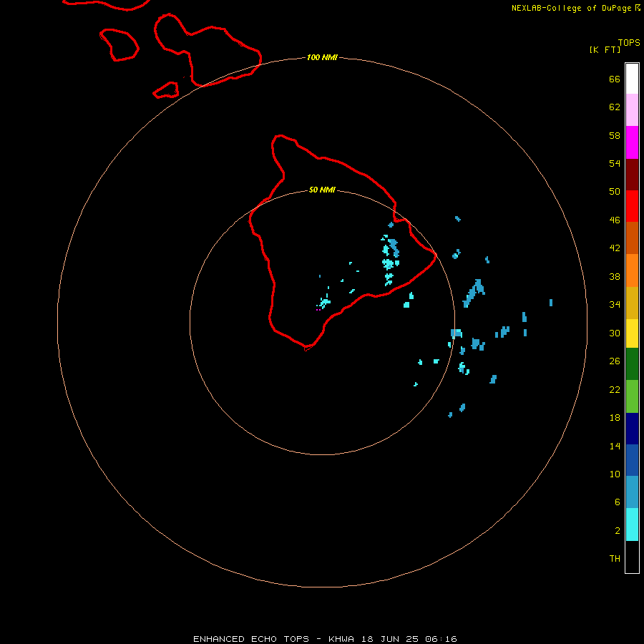Click the "30" legend value

click(615, 333)
